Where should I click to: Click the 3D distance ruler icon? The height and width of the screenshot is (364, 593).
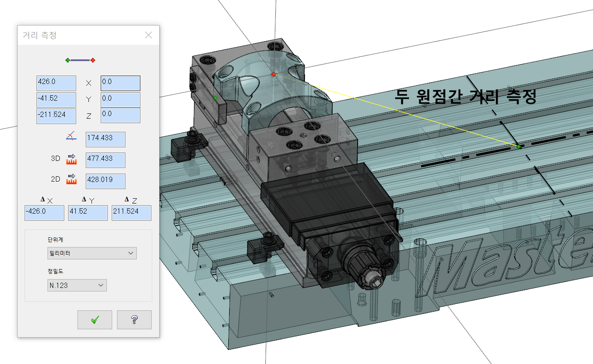(71, 159)
